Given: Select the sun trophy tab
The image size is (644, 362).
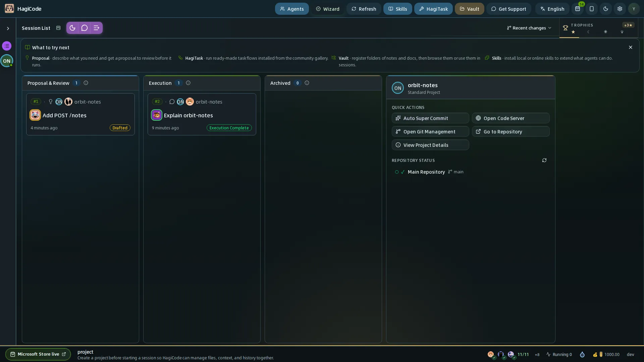Looking at the screenshot, I should (x=605, y=32).
